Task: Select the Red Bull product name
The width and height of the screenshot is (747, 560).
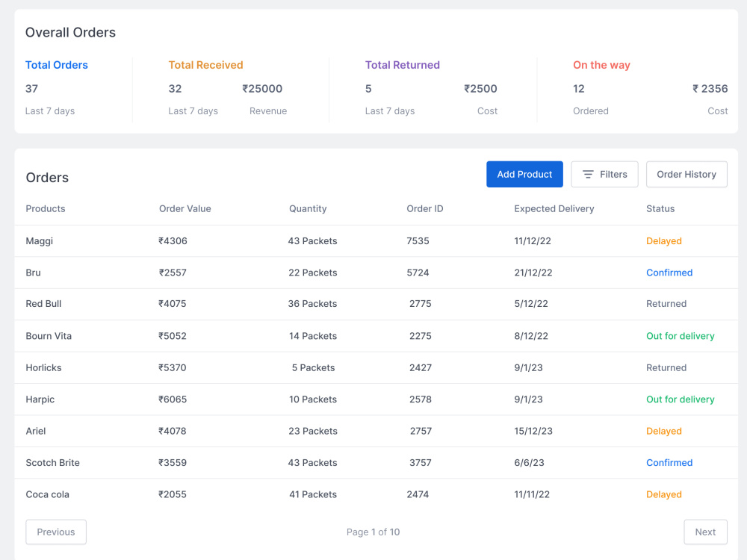Action: [x=43, y=304]
